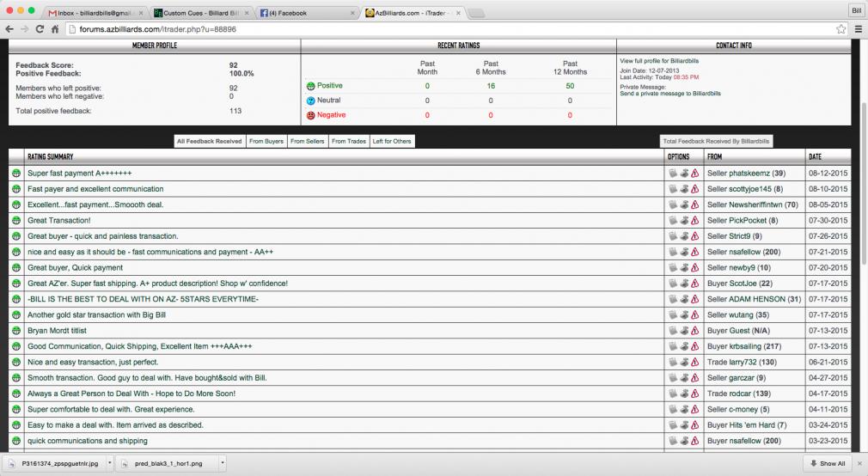The image size is (868, 476).
Task: Expand options arrow for P3161374_zpspguetnlr.jpg download
Action: pyautogui.click(x=106, y=463)
